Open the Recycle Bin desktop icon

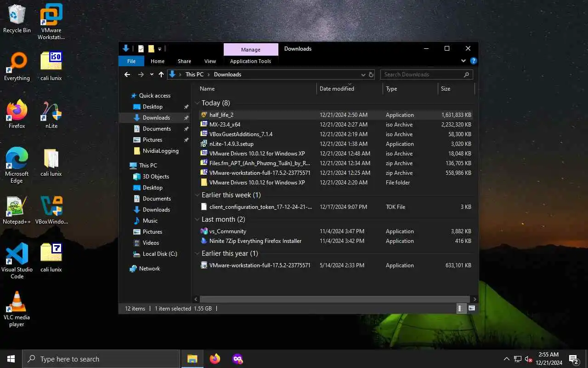pos(17,19)
